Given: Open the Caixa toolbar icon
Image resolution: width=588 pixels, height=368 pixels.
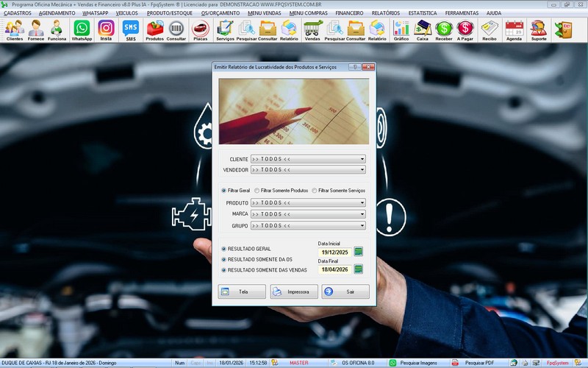Looking at the screenshot, I should tap(423, 29).
